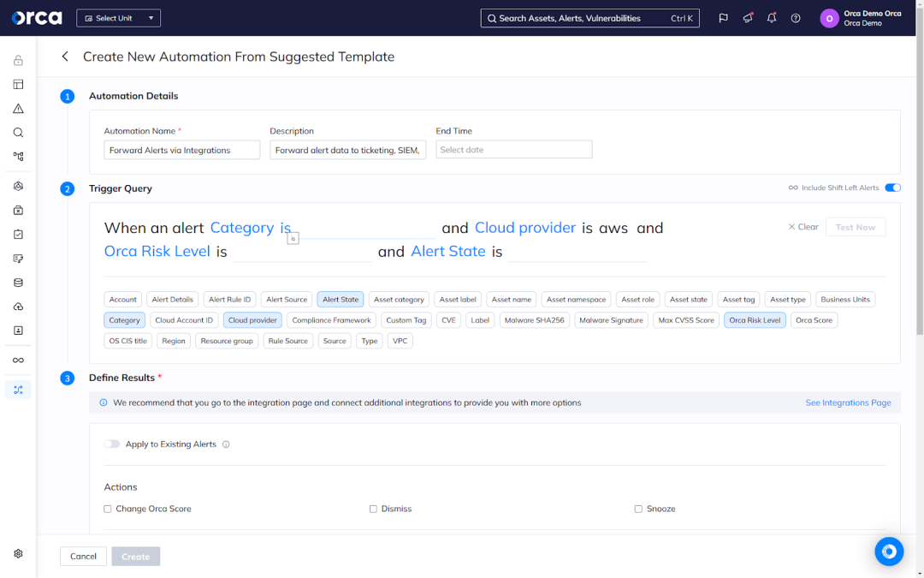Image resolution: width=924 pixels, height=578 pixels.
Task: Open the notifications bell
Action: tap(772, 18)
